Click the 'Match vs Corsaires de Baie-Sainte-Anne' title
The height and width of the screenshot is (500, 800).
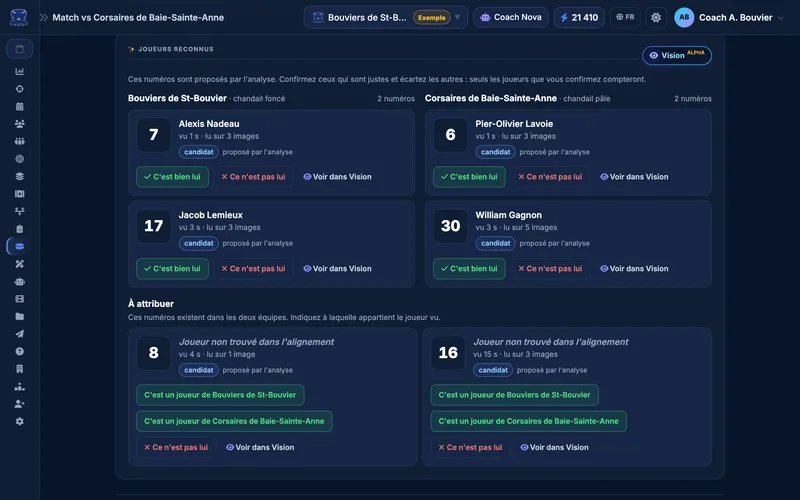tap(138, 17)
